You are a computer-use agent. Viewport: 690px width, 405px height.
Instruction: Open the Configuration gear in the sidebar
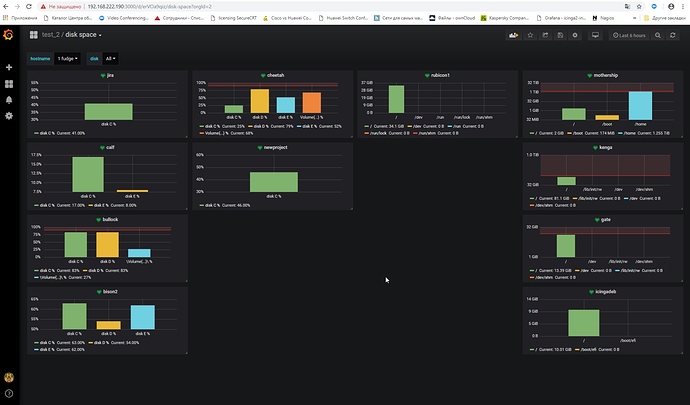(x=9, y=115)
